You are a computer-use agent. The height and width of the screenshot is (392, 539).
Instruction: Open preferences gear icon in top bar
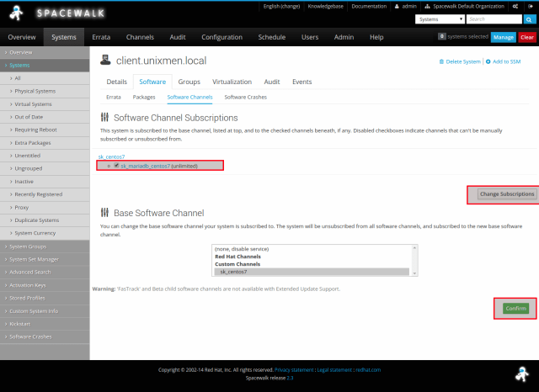pos(515,6)
